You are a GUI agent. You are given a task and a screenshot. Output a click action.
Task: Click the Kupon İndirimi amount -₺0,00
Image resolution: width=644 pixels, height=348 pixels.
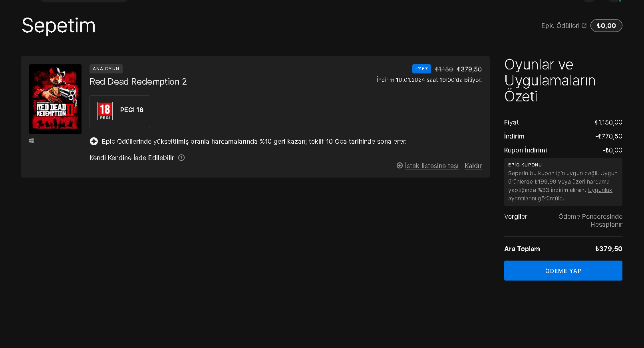point(612,150)
